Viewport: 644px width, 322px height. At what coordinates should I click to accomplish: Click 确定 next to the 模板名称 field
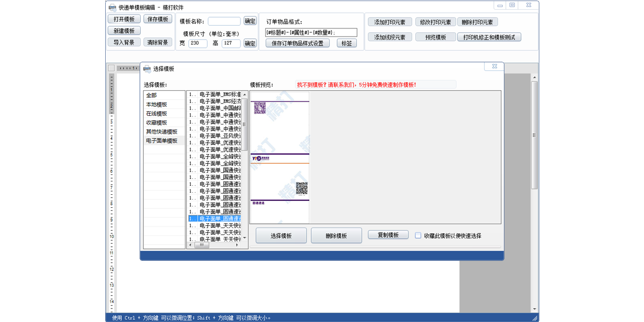(250, 21)
